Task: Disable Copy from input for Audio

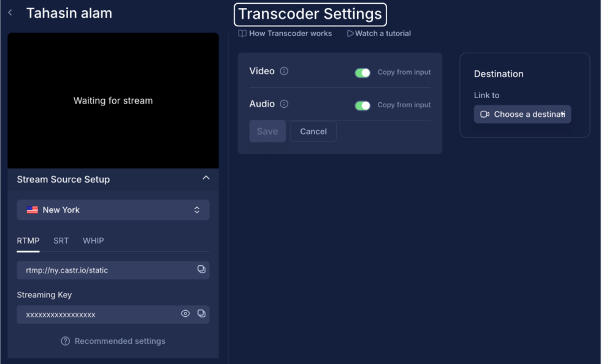Action: pos(362,105)
